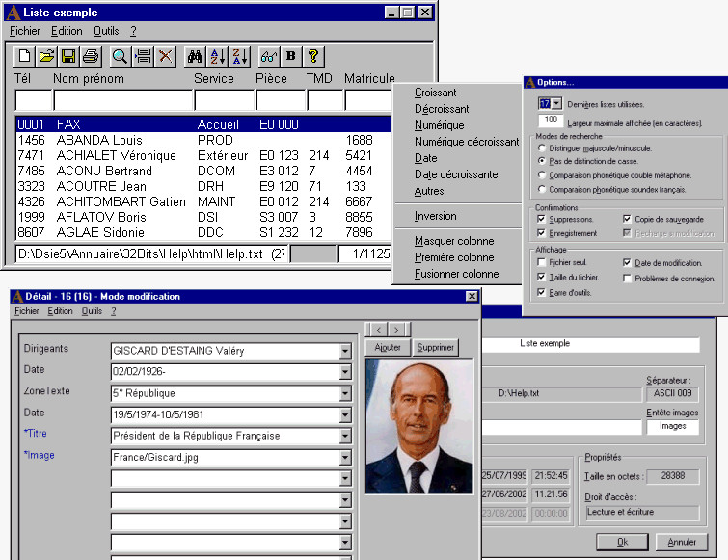The width and height of the screenshot is (728, 560).
Task: Click the eyeglasses view icon
Action: click(x=269, y=57)
